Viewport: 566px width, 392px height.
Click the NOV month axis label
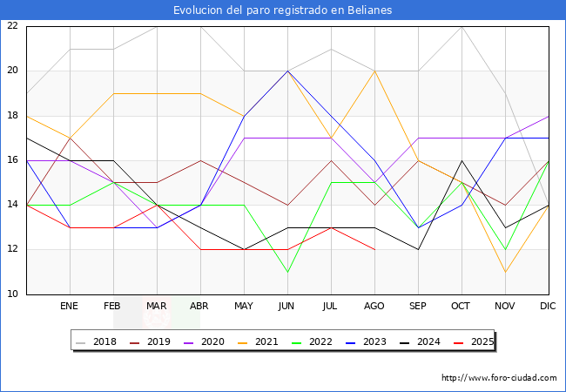[505, 306]
